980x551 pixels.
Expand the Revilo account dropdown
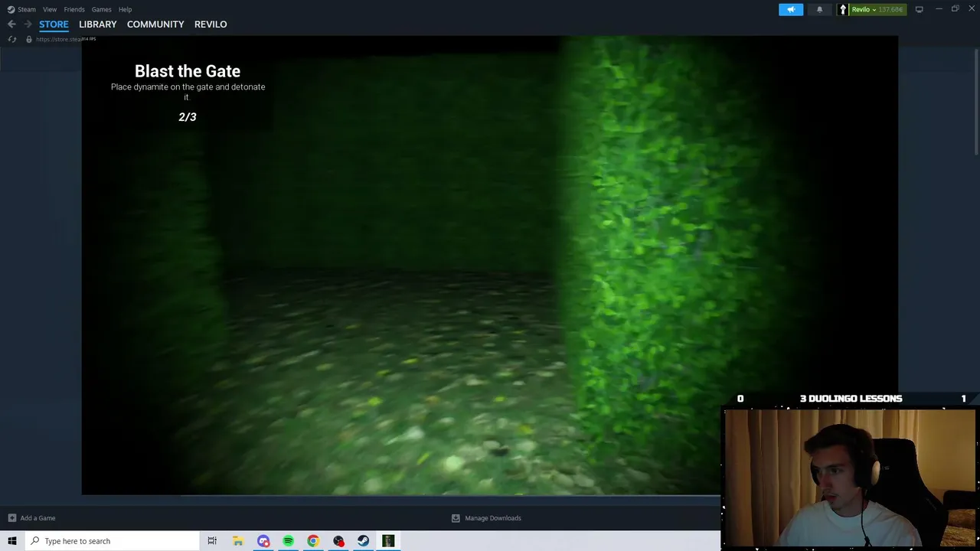pyautogui.click(x=874, y=10)
